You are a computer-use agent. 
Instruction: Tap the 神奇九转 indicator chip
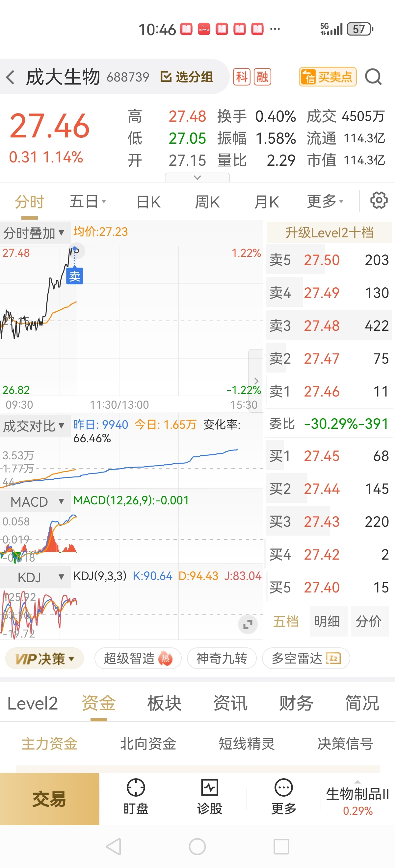(222, 659)
